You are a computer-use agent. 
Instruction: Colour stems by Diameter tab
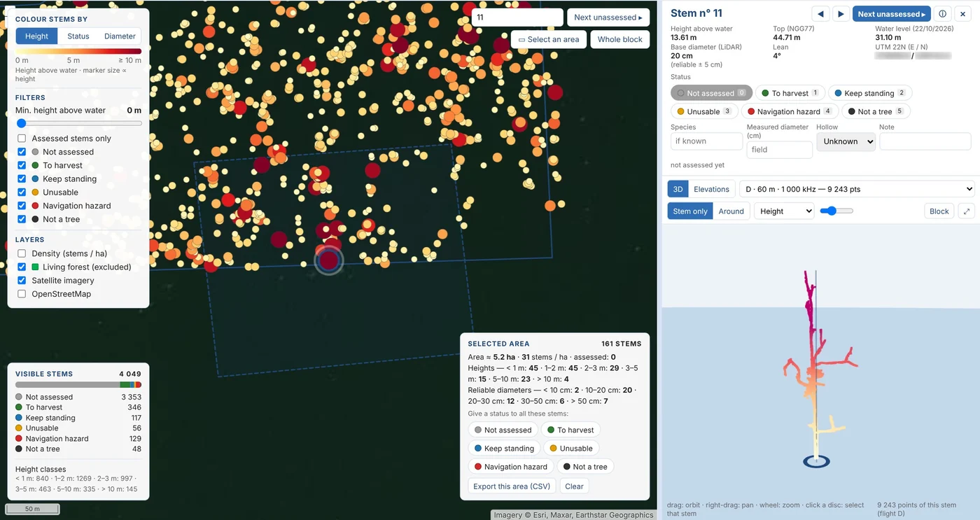[120, 36]
